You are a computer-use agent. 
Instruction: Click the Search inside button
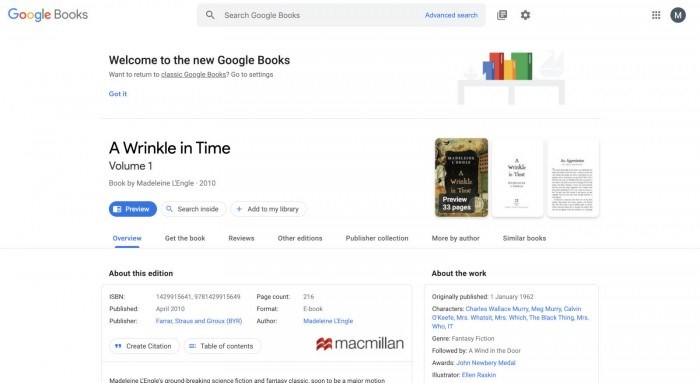pyautogui.click(x=193, y=209)
